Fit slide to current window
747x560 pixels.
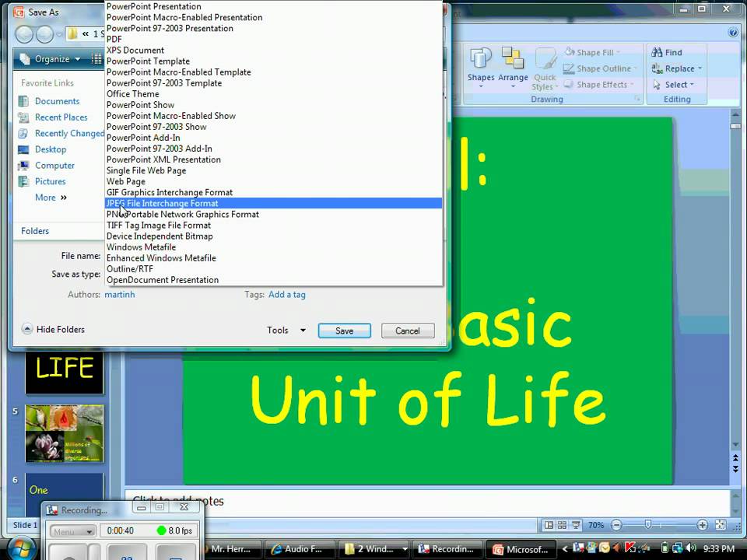[721, 525]
